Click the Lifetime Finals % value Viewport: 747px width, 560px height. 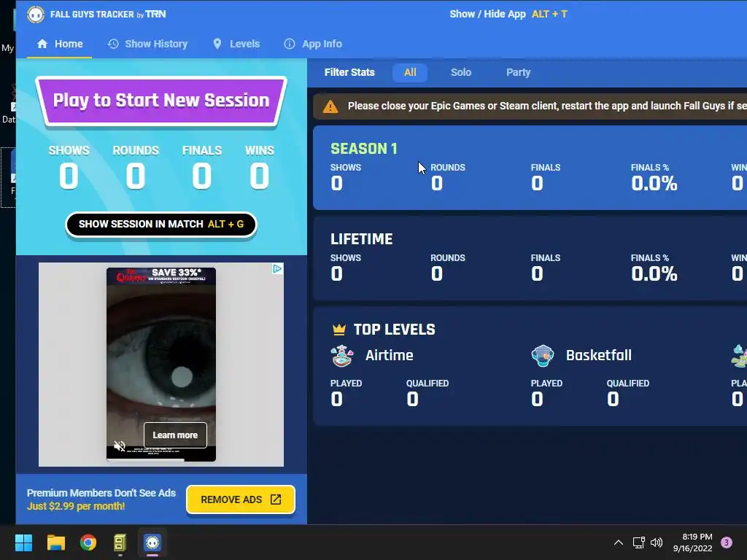pyautogui.click(x=654, y=274)
